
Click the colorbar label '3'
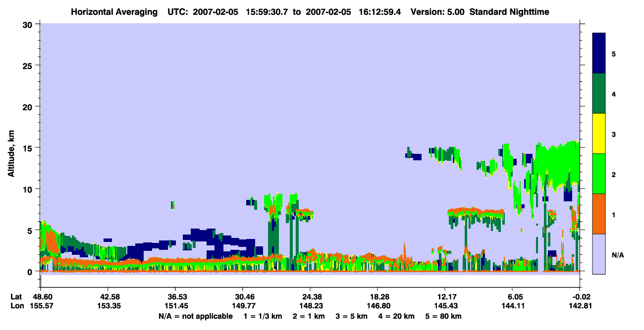tap(614, 134)
